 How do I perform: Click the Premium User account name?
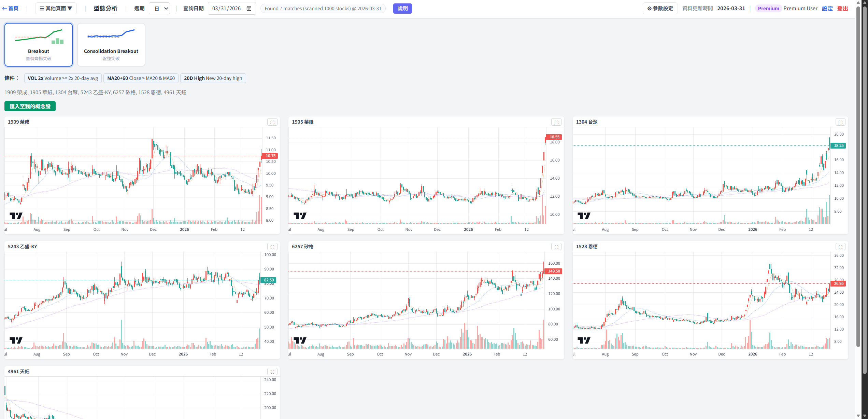[x=800, y=9]
